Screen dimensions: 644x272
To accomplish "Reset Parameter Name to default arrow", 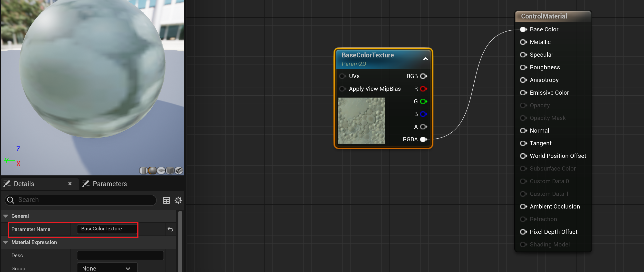I will coord(170,229).
